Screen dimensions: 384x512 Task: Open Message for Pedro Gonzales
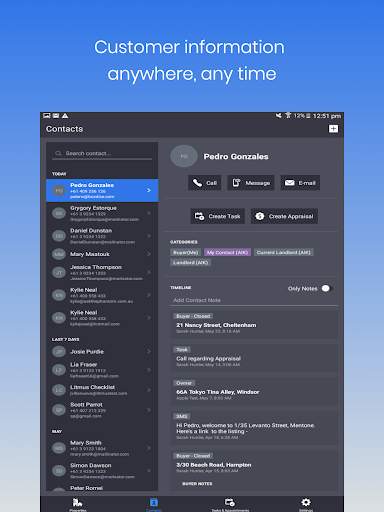[251, 183]
